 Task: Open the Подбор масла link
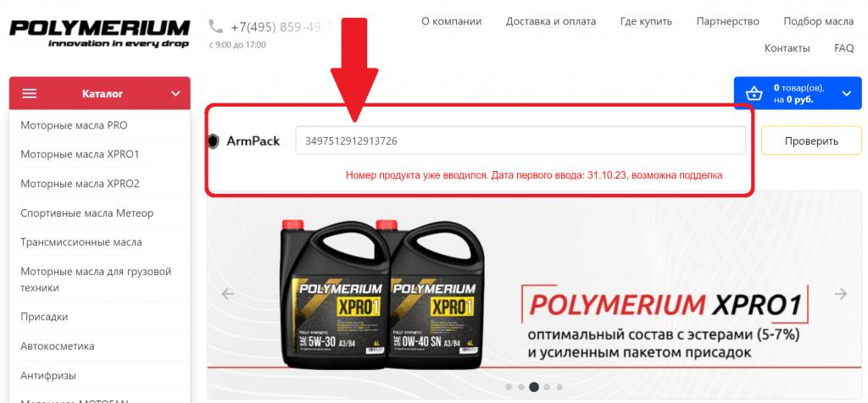click(x=818, y=21)
